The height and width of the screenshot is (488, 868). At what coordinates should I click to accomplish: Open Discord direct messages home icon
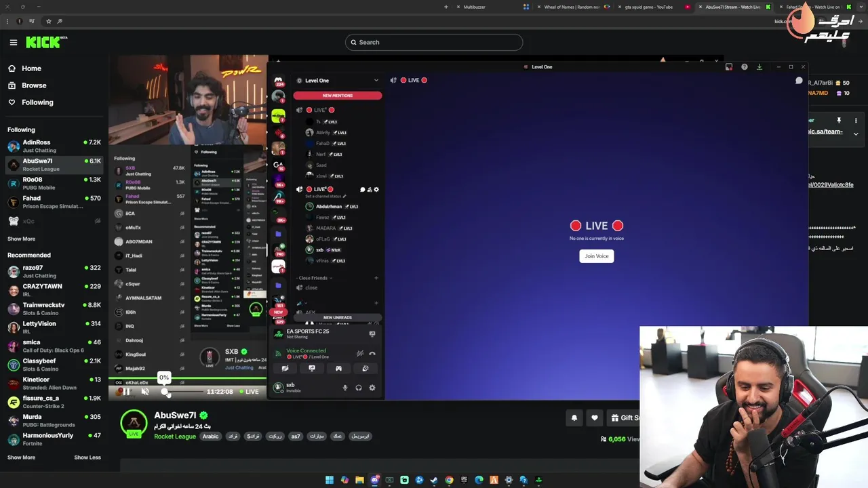[278, 81]
